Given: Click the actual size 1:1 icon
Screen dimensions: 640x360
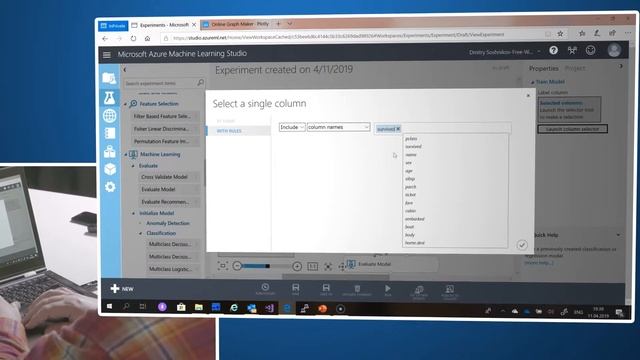Looking at the screenshot, I should 312,267.
